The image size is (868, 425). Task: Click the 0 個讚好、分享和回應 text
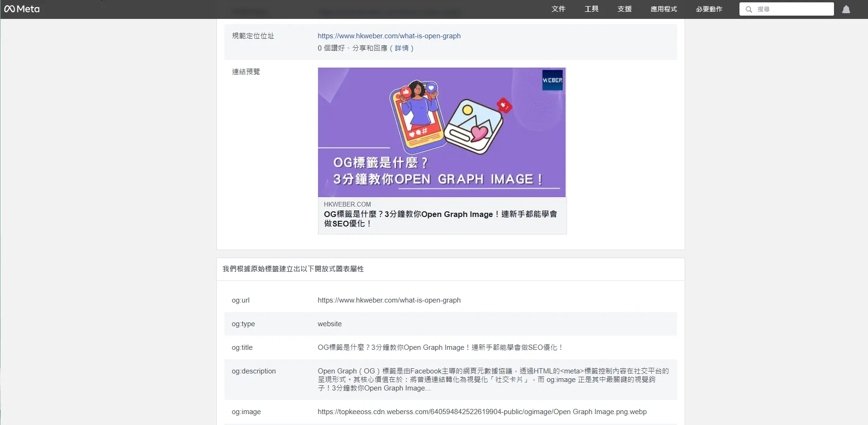point(352,48)
